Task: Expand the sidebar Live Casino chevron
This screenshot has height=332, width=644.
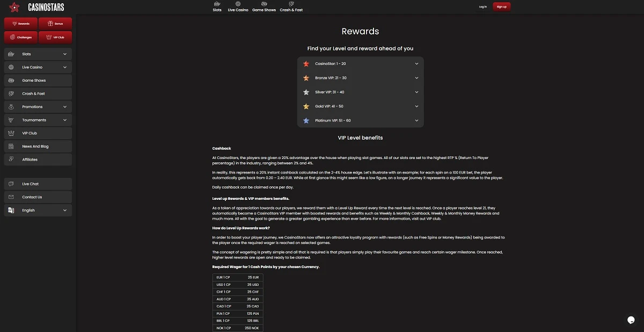Action: [x=65, y=67]
